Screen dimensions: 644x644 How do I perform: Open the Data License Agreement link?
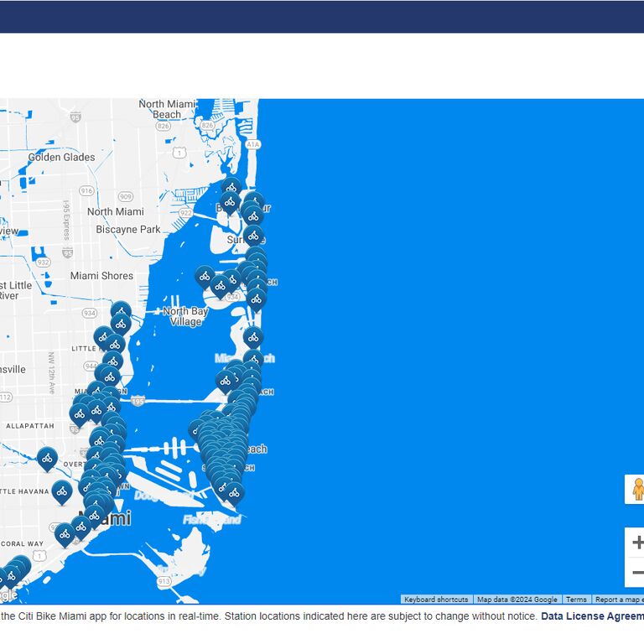tap(592, 616)
